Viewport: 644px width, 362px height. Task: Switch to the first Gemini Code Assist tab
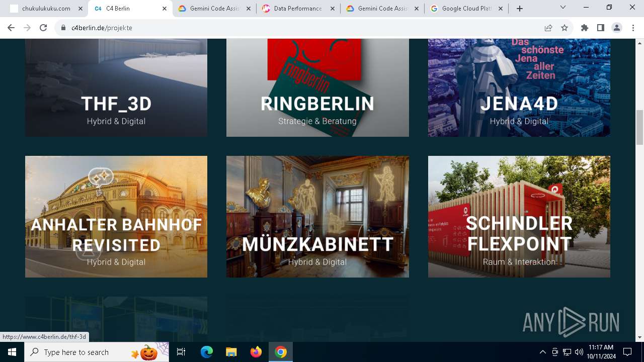[x=213, y=9]
